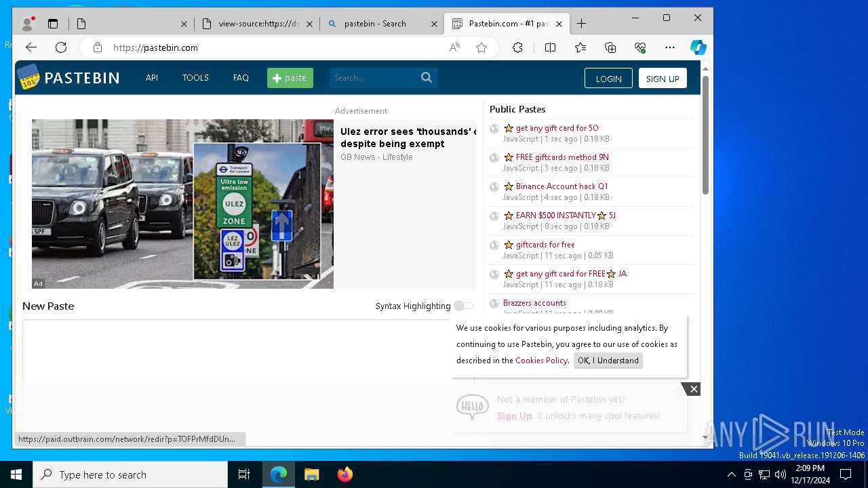This screenshot has height=488, width=868.
Task: View site information via the lock icon
Action: coord(98,47)
